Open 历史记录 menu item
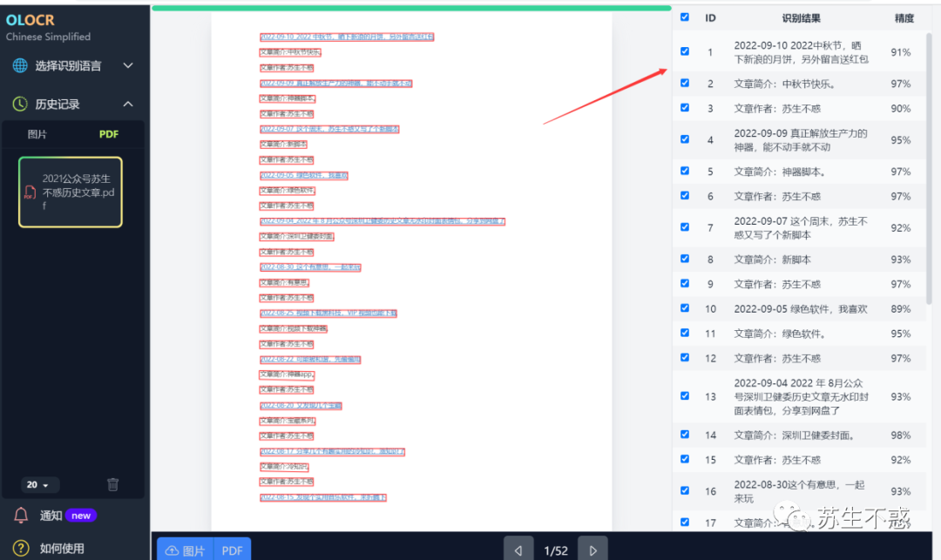The height and width of the screenshot is (560, 941). [x=57, y=105]
